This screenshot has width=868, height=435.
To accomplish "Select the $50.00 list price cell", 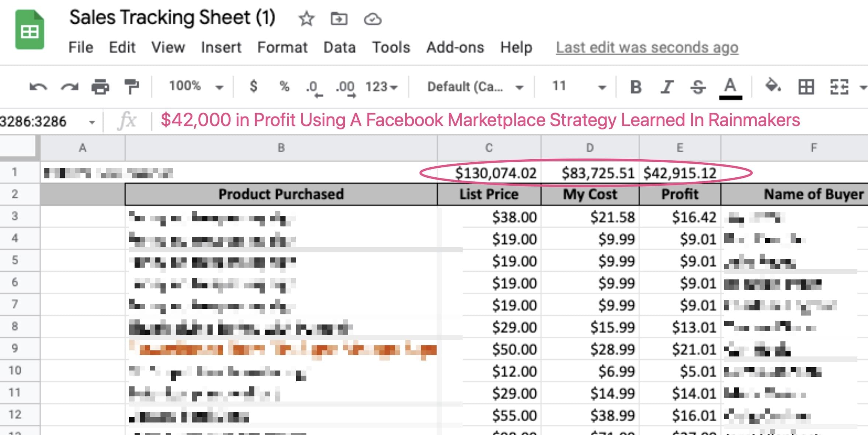I will coord(489,349).
